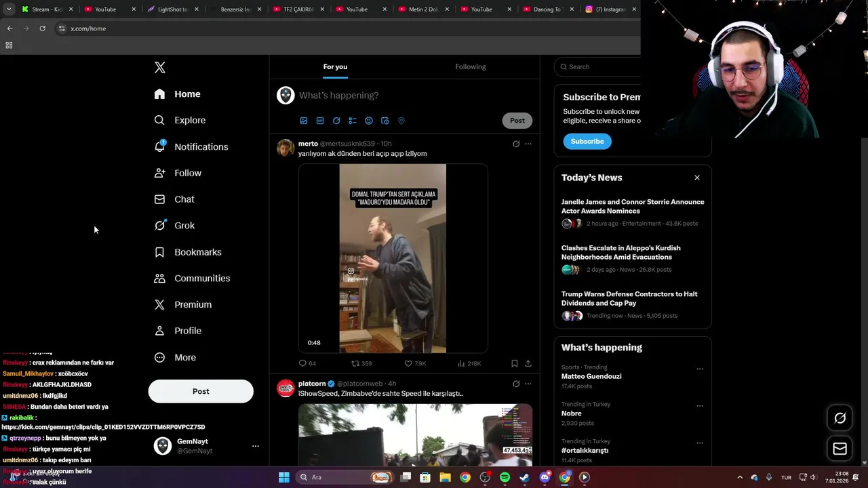Click the Grok icon on platcorn's post header
This screenshot has width=868, height=488.
pyautogui.click(x=516, y=384)
